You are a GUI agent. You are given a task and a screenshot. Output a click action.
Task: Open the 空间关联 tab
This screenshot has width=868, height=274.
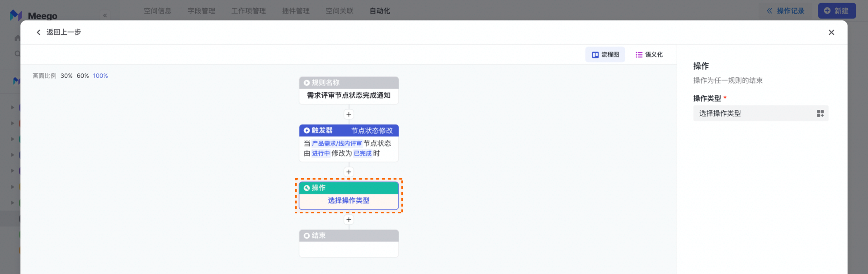pos(340,11)
